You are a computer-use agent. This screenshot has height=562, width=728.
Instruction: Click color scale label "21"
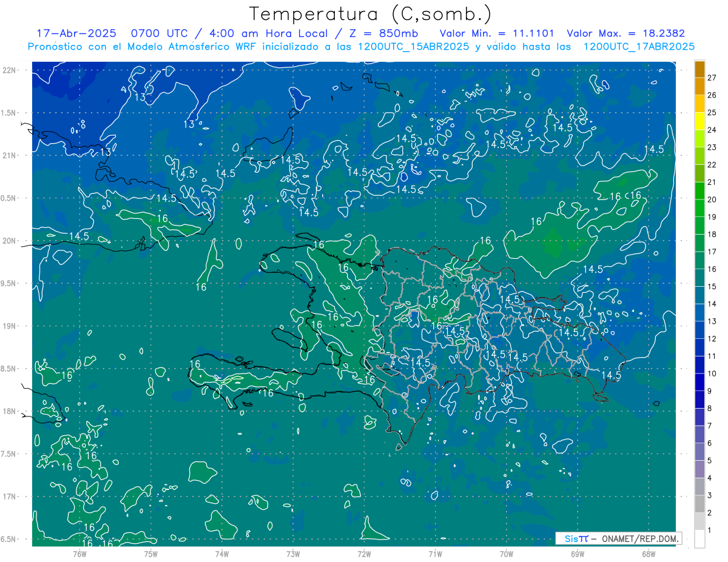point(712,182)
